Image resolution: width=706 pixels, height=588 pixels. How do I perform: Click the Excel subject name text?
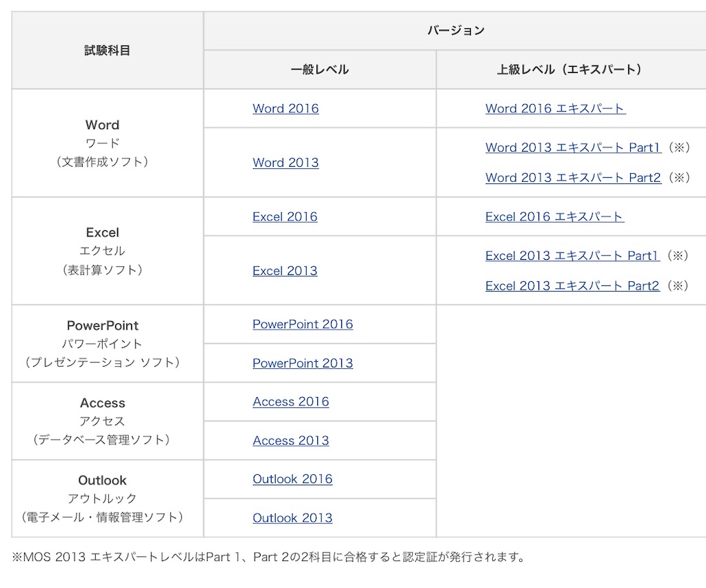[x=103, y=233]
